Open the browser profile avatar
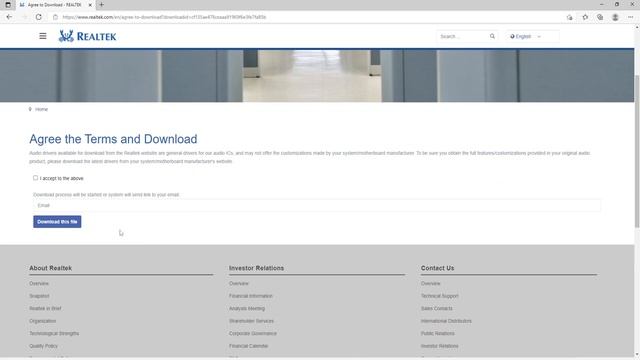The image size is (640, 360). 615,17
